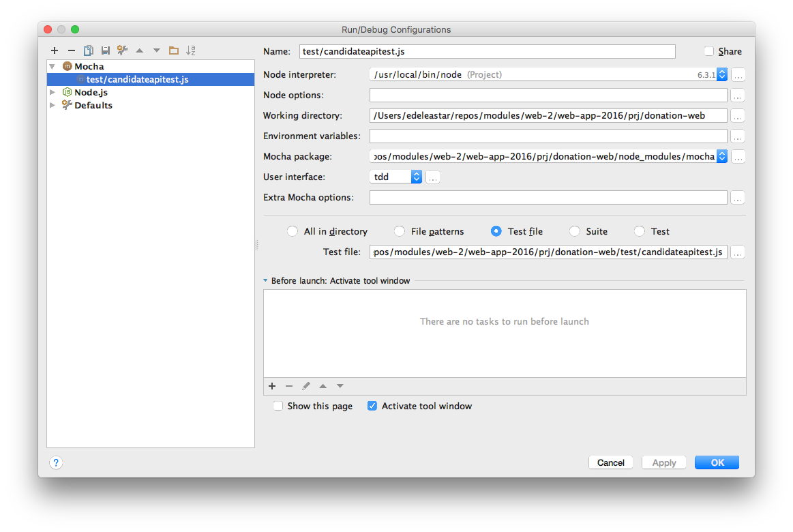This screenshot has width=793, height=532.
Task: Select the Suite radio button
Action: [x=575, y=231]
